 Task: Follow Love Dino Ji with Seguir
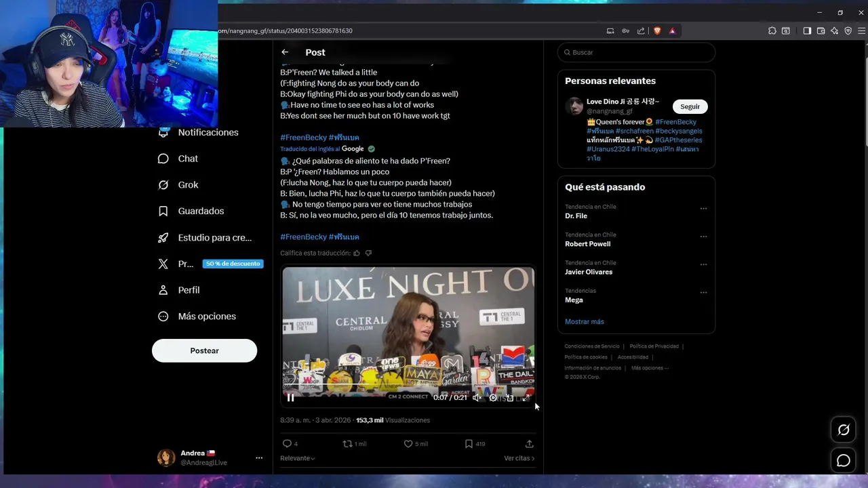pos(690,106)
